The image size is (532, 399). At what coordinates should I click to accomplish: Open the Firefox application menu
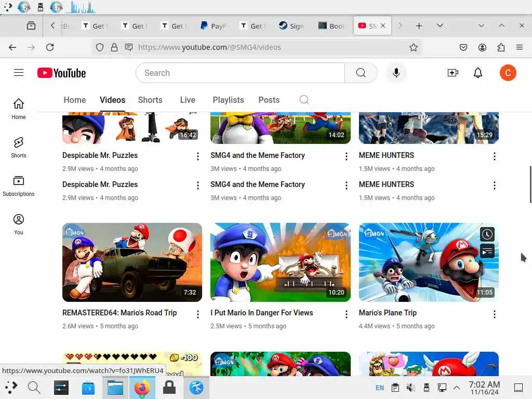click(519, 47)
